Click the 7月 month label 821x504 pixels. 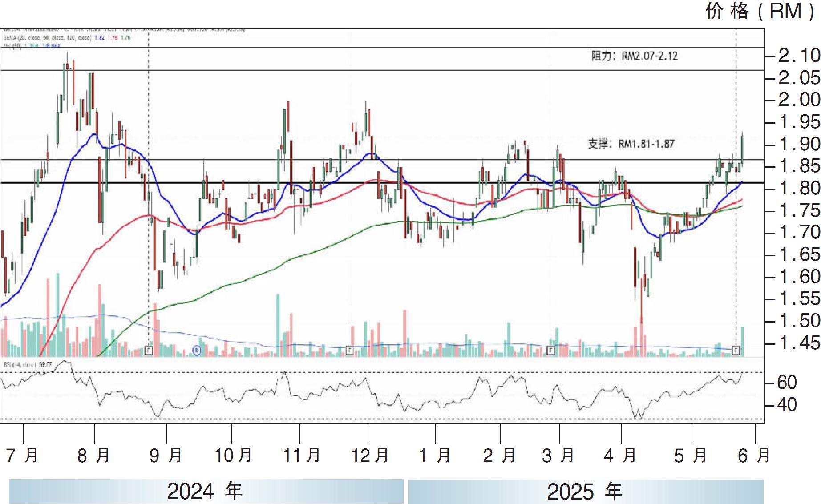coord(22,456)
